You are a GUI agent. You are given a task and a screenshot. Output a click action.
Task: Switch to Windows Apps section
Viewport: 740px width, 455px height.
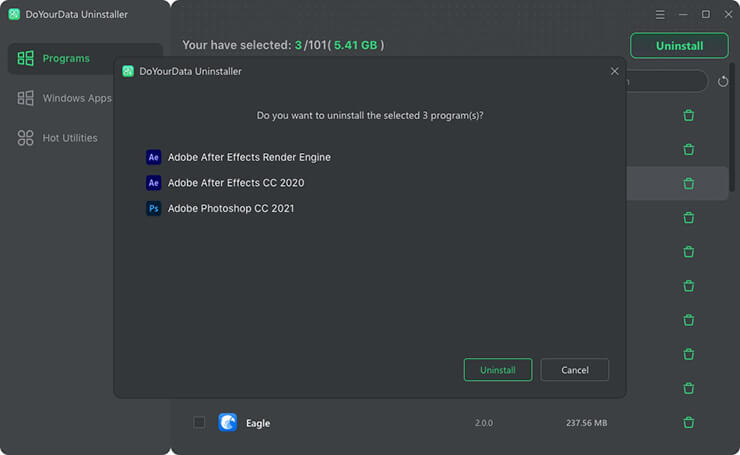[64, 98]
